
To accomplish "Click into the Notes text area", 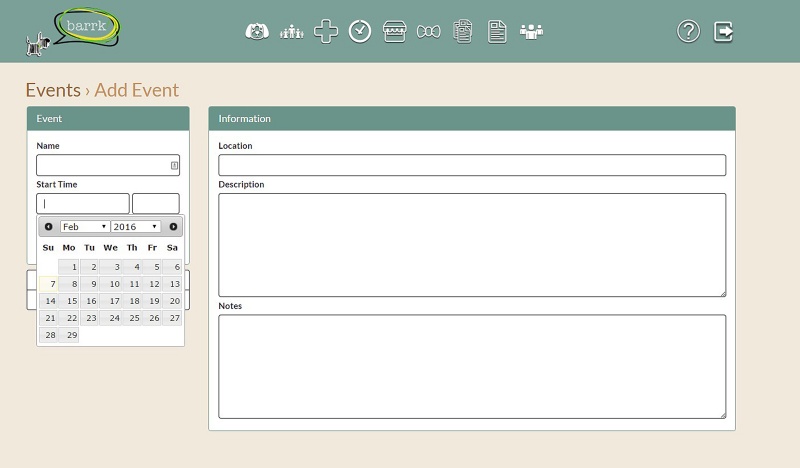I will coord(472,366).
